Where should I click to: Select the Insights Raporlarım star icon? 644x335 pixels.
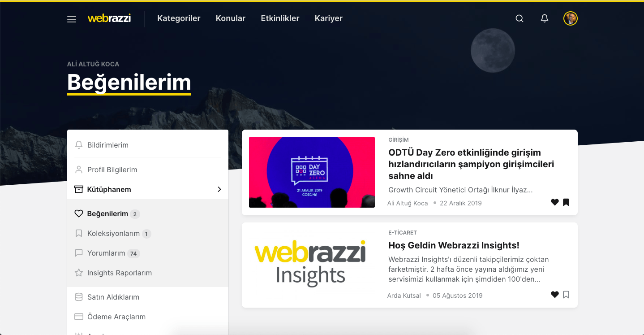click(79, 273)
